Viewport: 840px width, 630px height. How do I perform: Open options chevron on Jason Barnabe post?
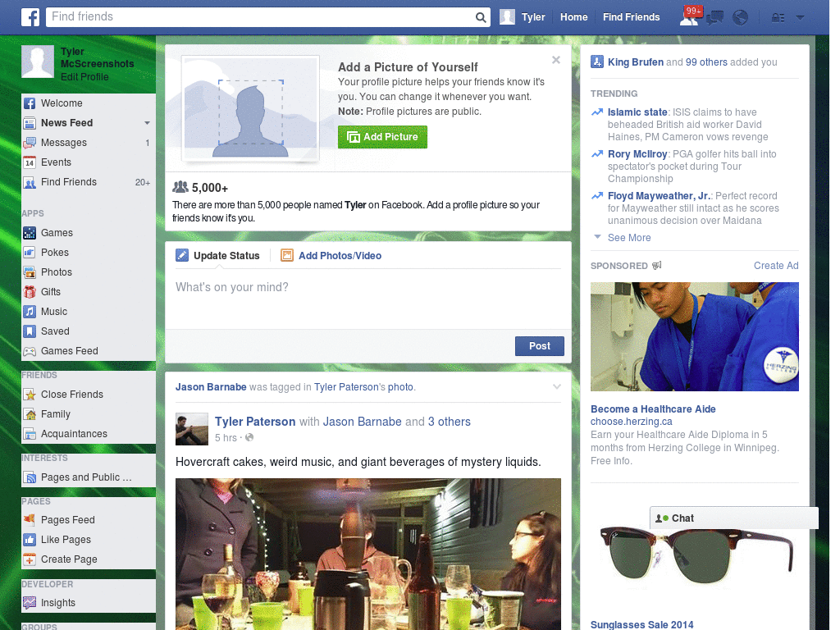coord(557,386)
